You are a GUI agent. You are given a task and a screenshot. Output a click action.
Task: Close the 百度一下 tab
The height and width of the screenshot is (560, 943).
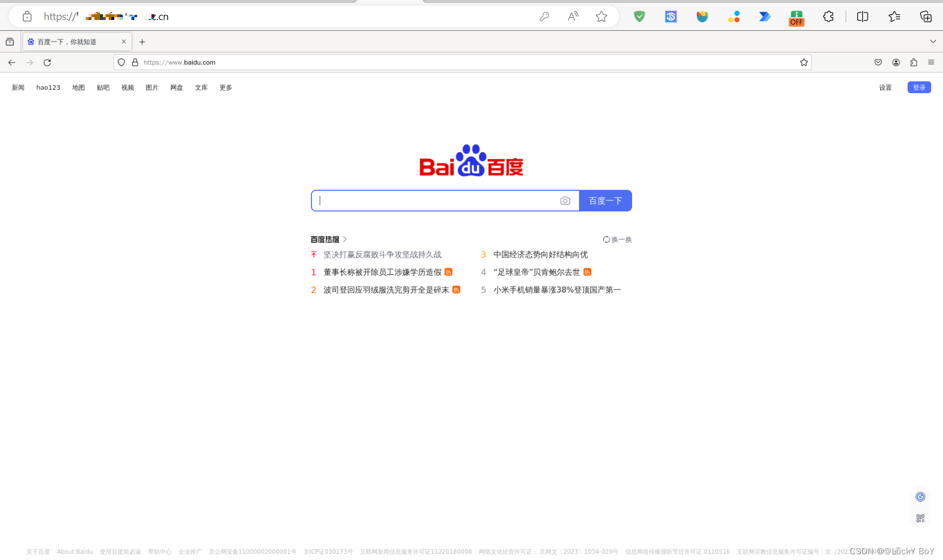(123, 42)
